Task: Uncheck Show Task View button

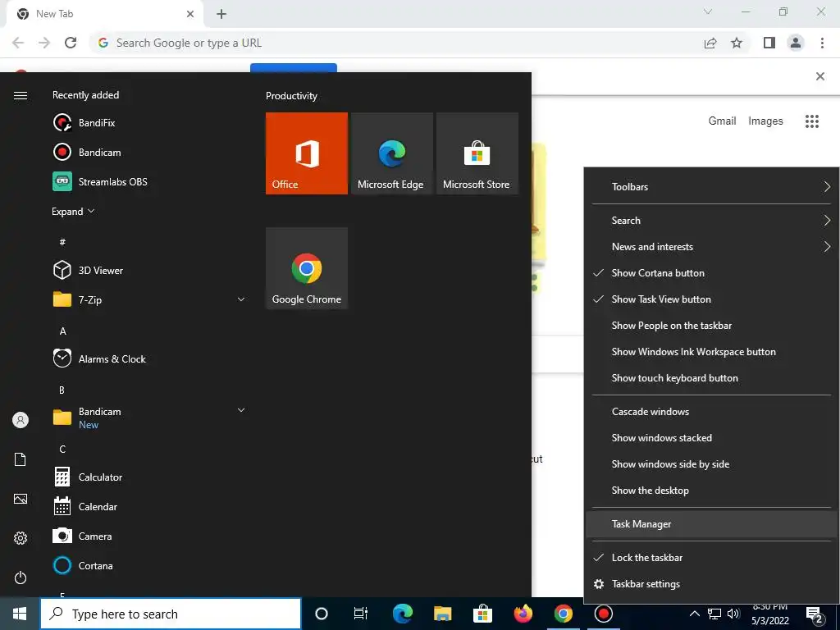Action: (x=711, y=299)
